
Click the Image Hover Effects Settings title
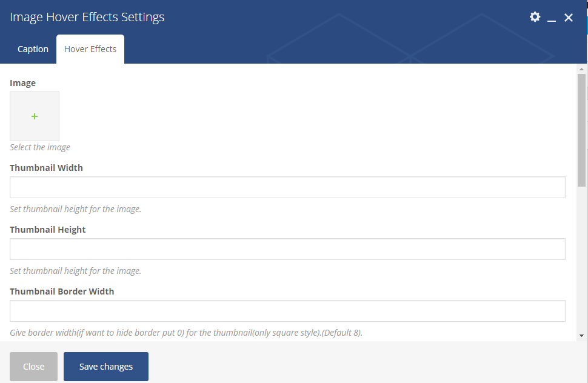[x=87, y=18]
